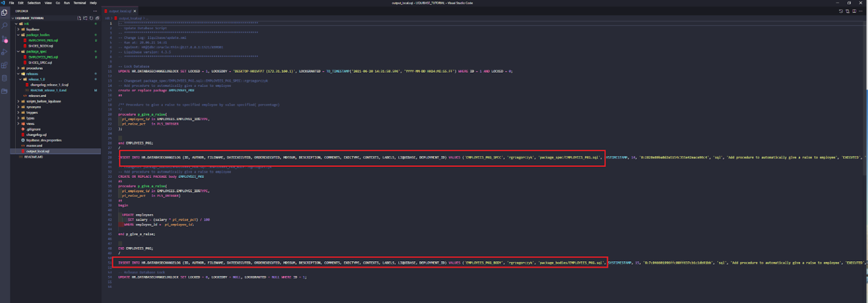Viewport: 868px width, 303px height.
Task: Expand the views folder
Action: point(55,124)
